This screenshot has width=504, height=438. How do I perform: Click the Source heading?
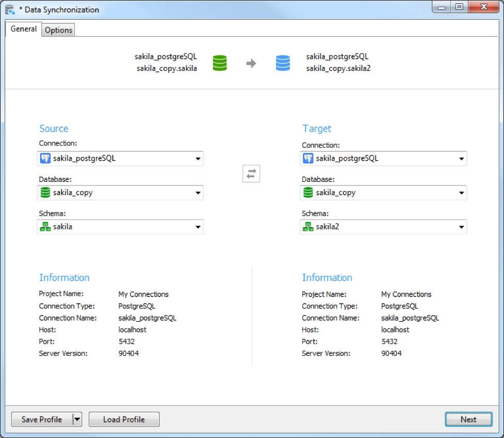54,129
